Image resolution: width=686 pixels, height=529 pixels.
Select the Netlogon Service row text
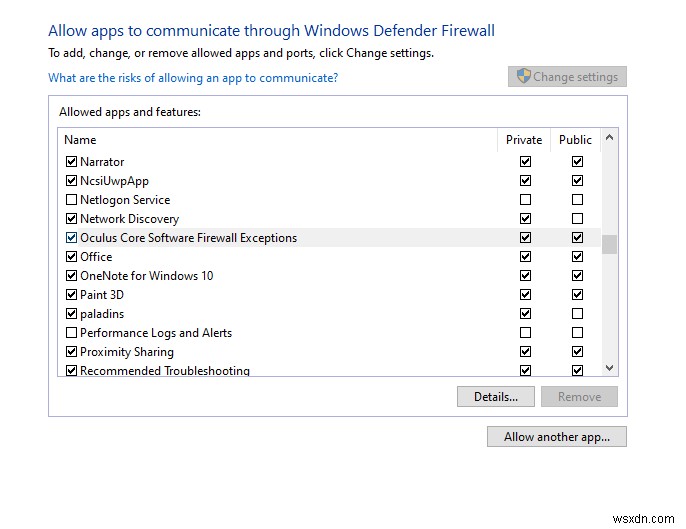click(x=125, y=200)
